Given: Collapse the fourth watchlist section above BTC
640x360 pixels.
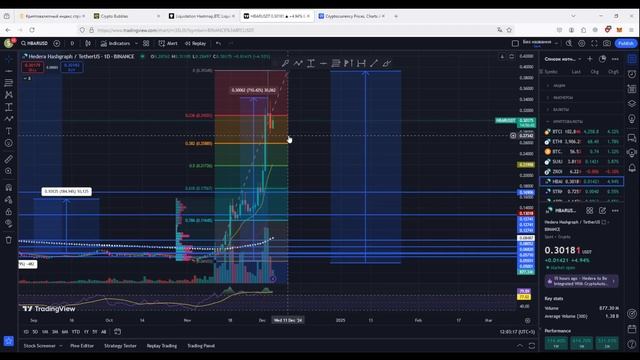Looking at the screenshot, I should tap(548, 122).
